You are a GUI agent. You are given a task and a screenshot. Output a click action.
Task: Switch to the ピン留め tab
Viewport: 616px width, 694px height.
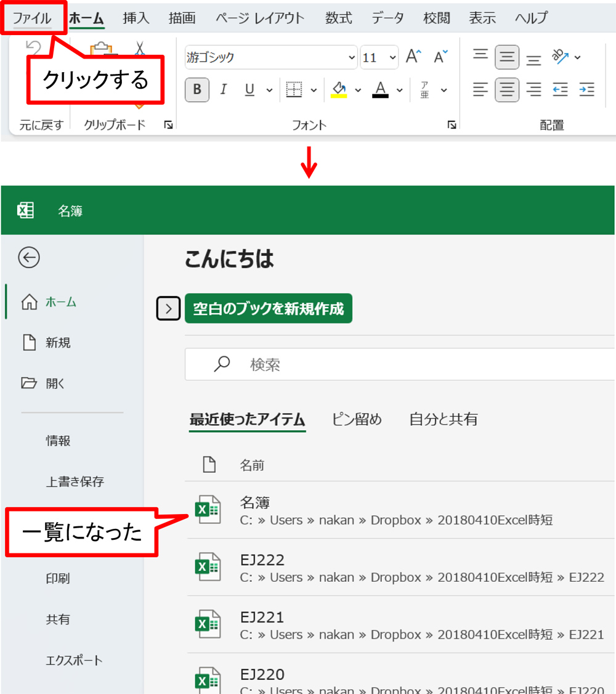click(357, 419)
